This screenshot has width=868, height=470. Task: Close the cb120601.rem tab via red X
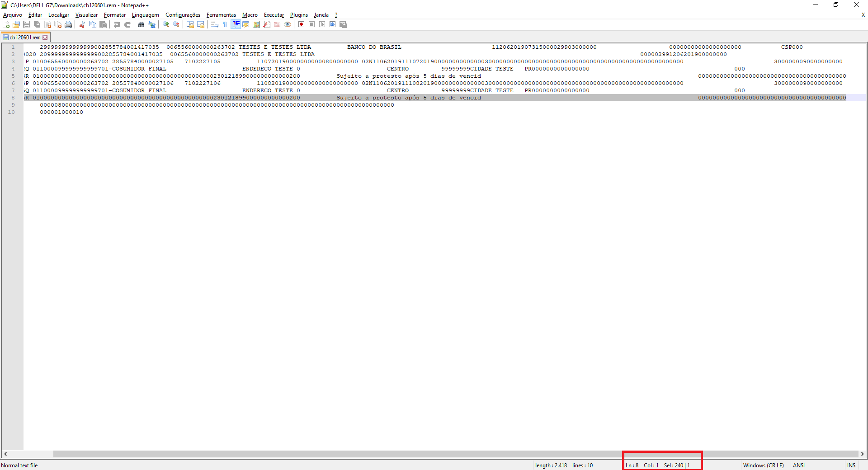[x=45, y=38]
